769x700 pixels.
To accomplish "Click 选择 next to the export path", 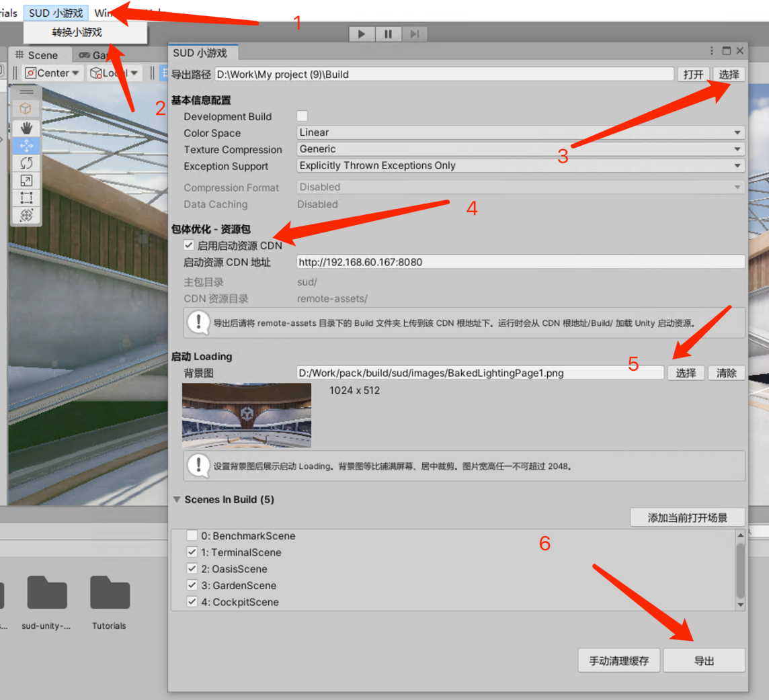I will click(729, 75).
